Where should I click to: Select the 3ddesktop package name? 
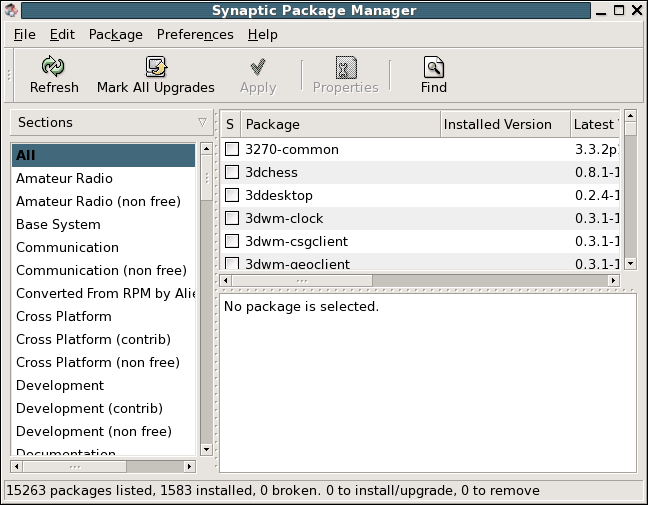coord(279,195)
